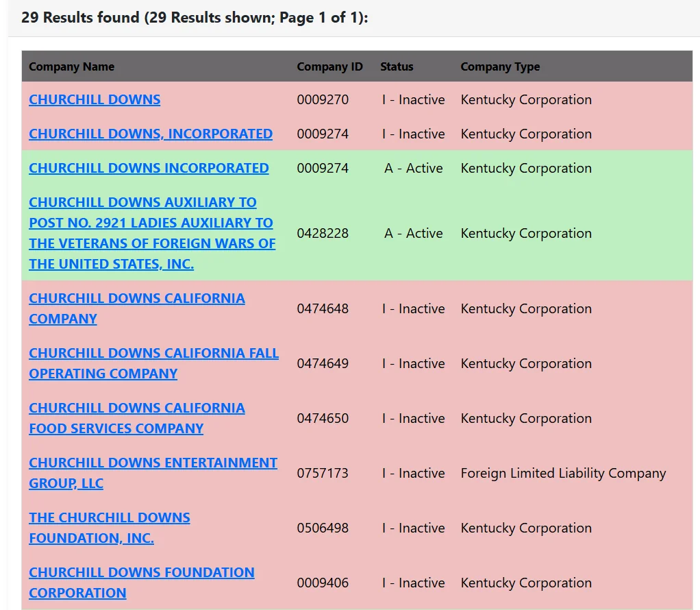Click Foreign Limited Liability Company type cell

click(x=563, y=473)
